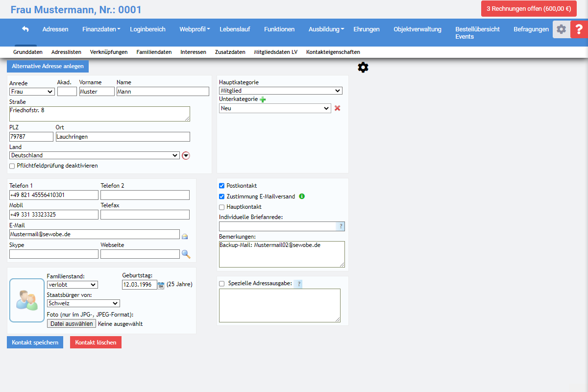Enable Pflichtfeldprüfung deaktivieren checkbox
This screenshot has width=588, height=392.
pyautogui.click(x=12, y=166)
